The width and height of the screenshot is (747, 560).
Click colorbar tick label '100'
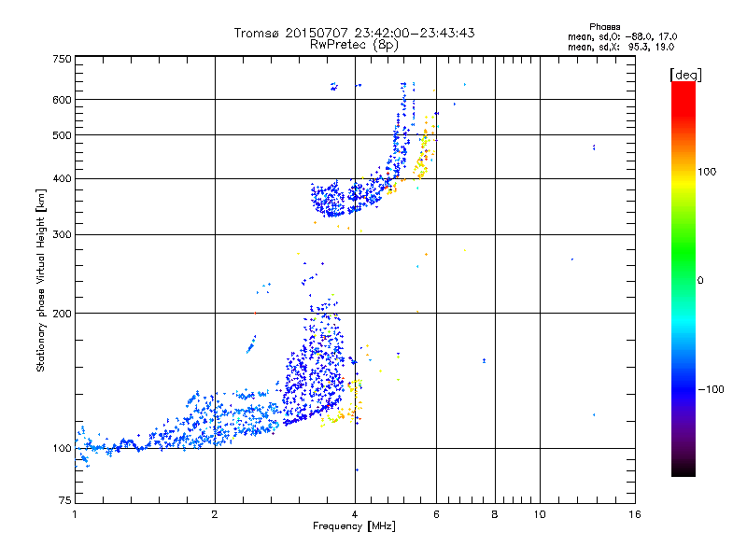pyautogui.click(x=707, y=172)
